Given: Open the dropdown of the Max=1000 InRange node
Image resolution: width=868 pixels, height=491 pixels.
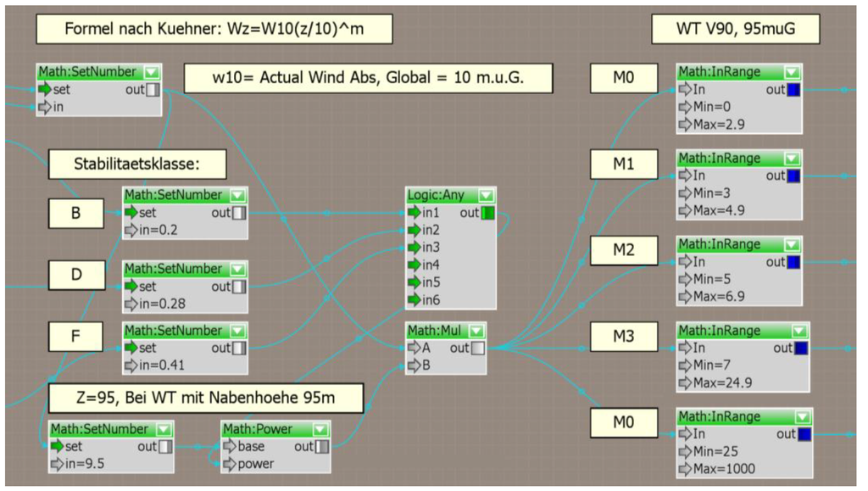Looking at the screenshot, I should click(800, 416).
